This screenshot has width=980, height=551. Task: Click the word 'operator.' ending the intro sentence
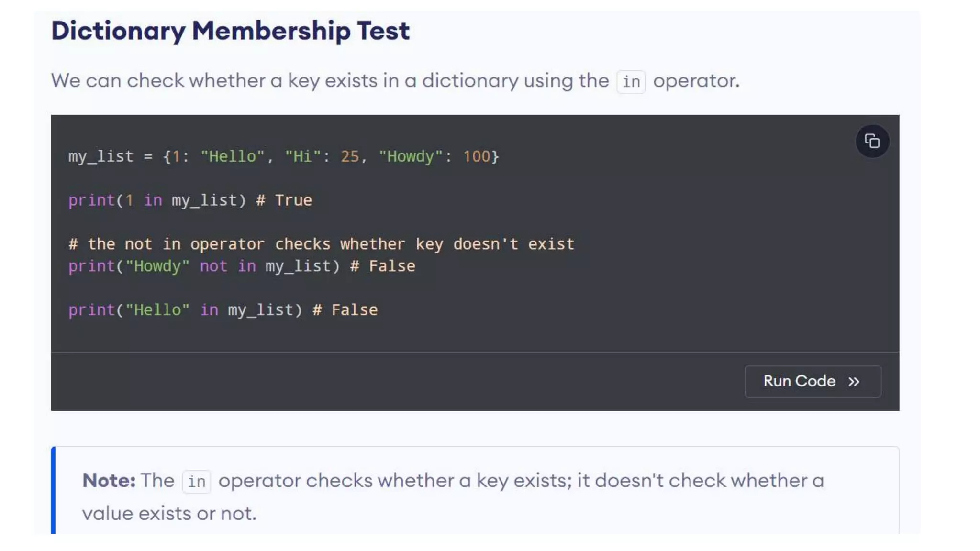click(x=696, y=81)
